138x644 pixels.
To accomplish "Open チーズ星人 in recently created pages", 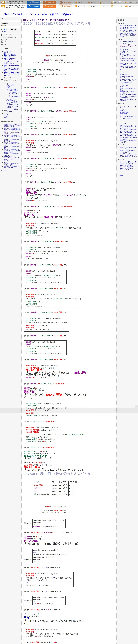I will click(x=7, y=161).
